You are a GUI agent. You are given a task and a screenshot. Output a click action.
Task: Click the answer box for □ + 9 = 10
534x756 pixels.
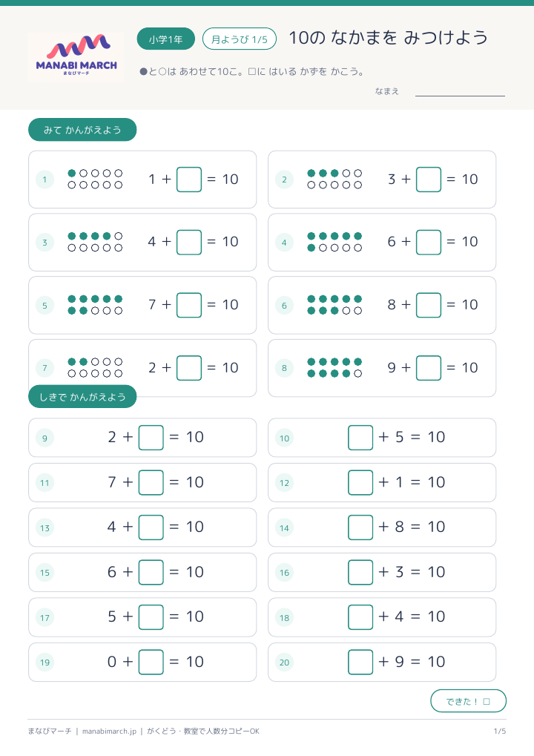coord(360,662)
